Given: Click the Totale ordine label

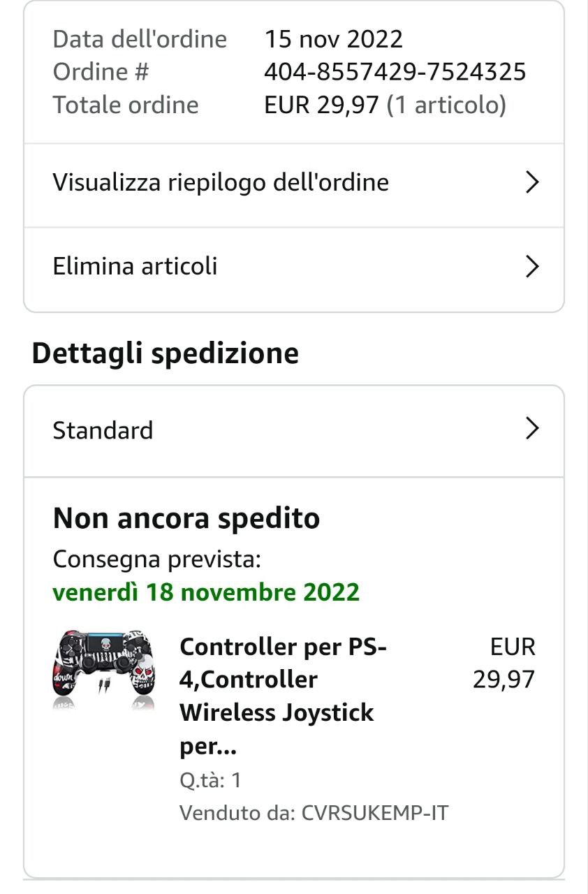Looking at the screenshot, I should tap(126, 105).
